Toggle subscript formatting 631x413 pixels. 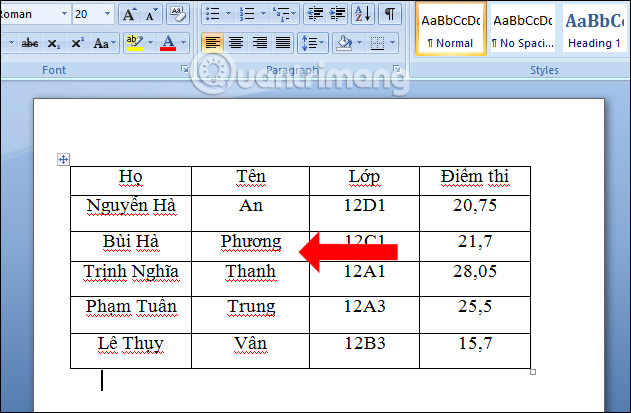[54, 43]
